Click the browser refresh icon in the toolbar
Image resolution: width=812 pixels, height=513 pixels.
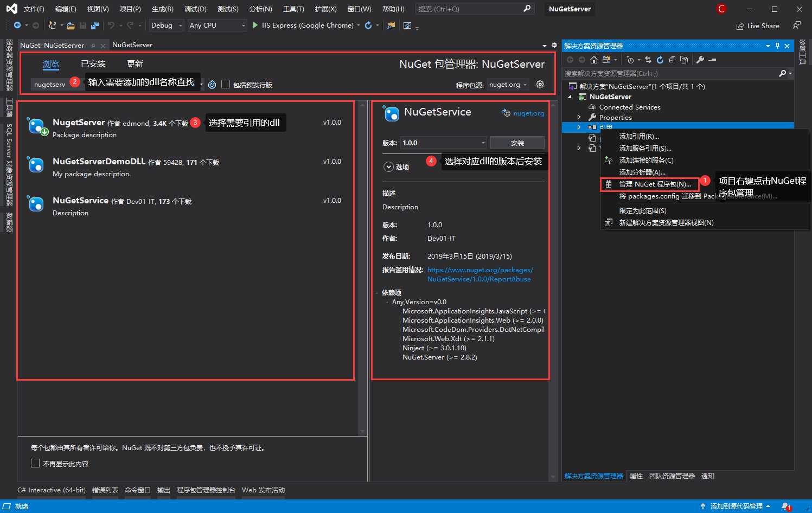(368, 25)
